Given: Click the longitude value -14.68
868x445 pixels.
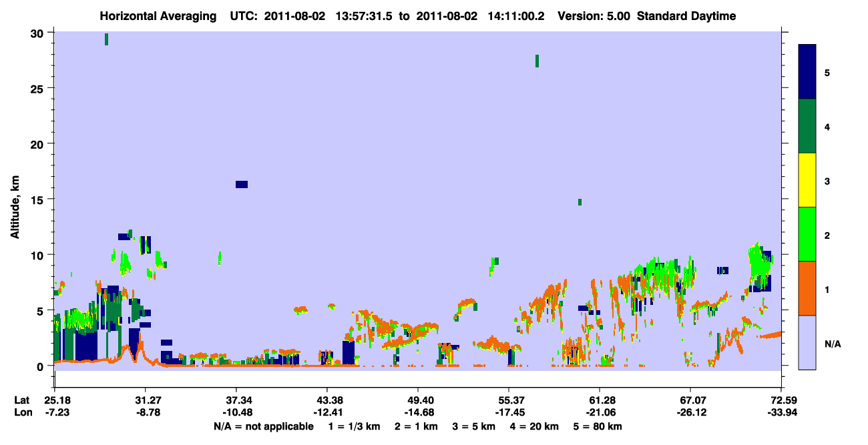Looking at the screenshot, I should pos(418,413).
